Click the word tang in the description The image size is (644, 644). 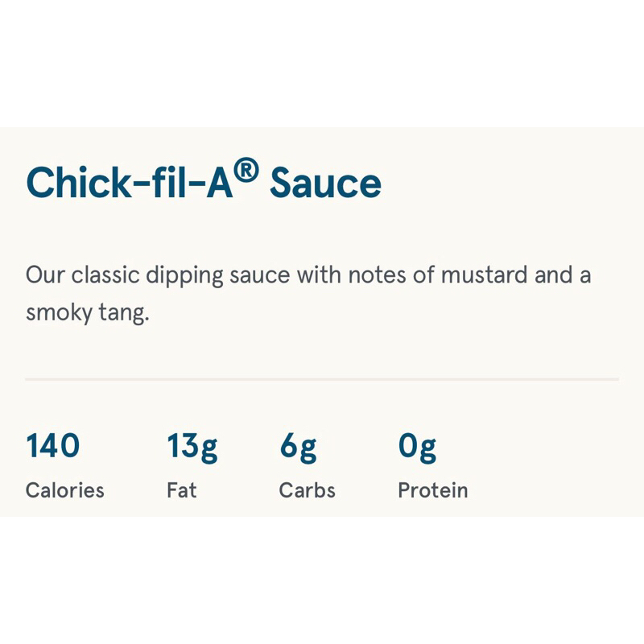pyautogui.click(x=127, y=313)
